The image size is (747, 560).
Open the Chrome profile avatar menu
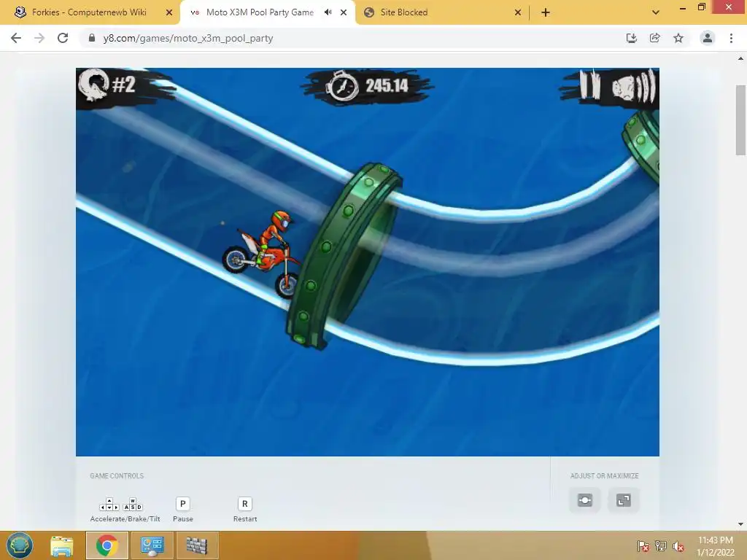tap(708, 38)
